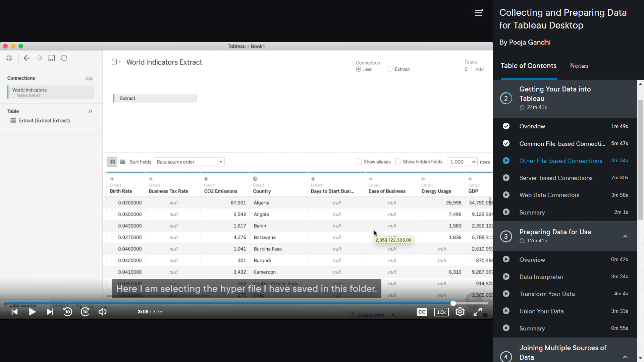Open the table search magnifier icon
644x362 pixels.
coord(90,111)
